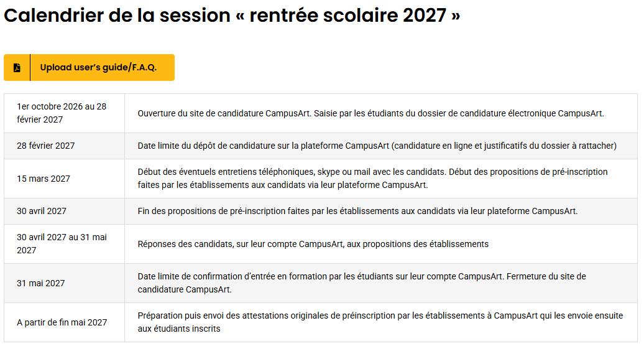This screenshot has width=644, height=346.
Task: Click the words rentrée scolaire in the heading
Action: coord(324,16)
